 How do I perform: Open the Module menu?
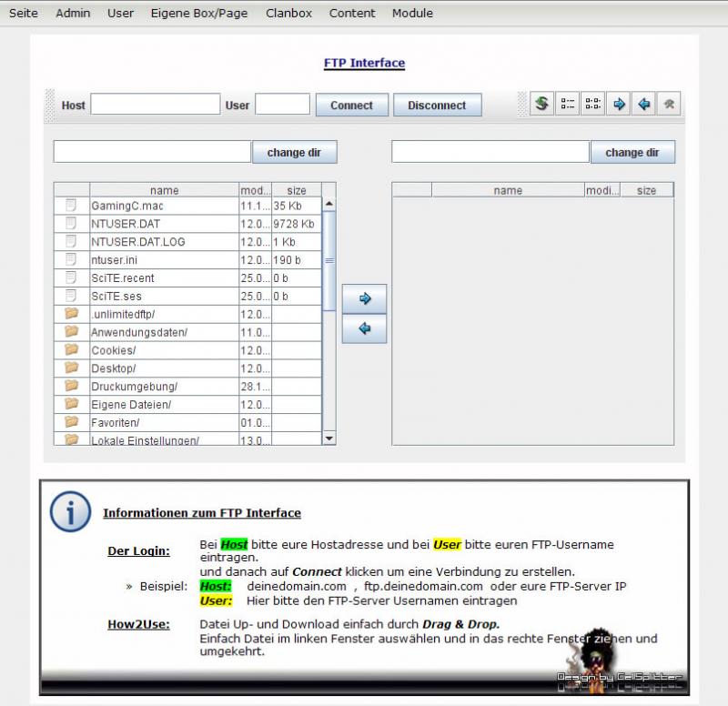[412, 13]
